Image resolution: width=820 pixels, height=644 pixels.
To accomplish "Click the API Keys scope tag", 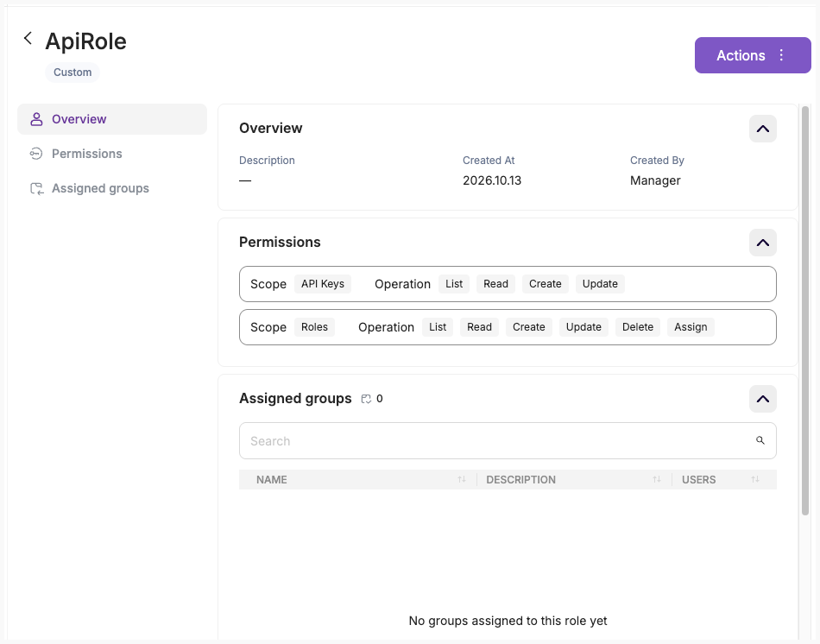I will [323, 284].
